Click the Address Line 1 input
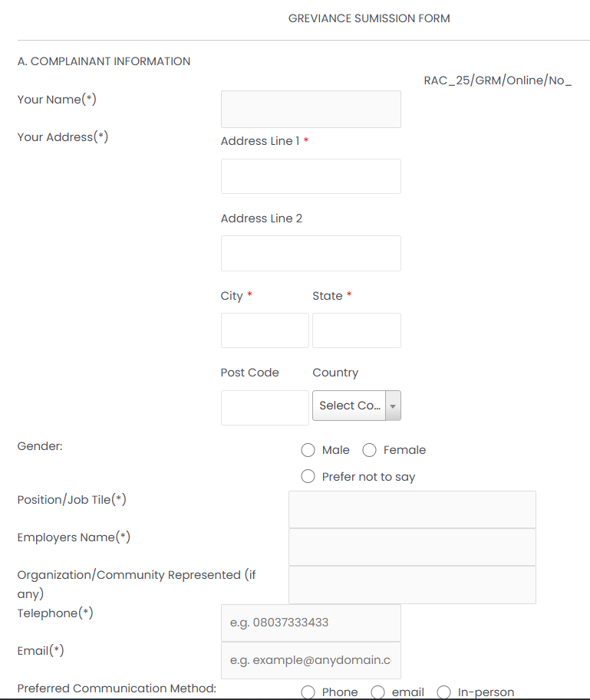The width and height of the screenshot is (590, 700). [311, 176]
